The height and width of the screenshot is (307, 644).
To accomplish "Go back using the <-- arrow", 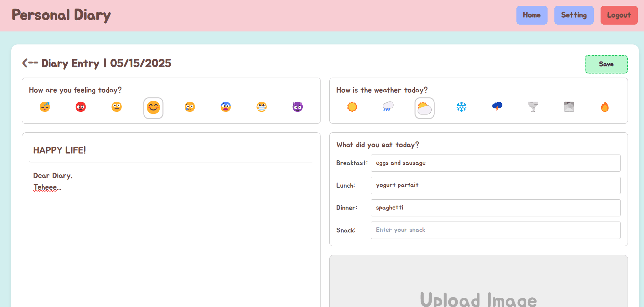I will [x=30, y=63].
